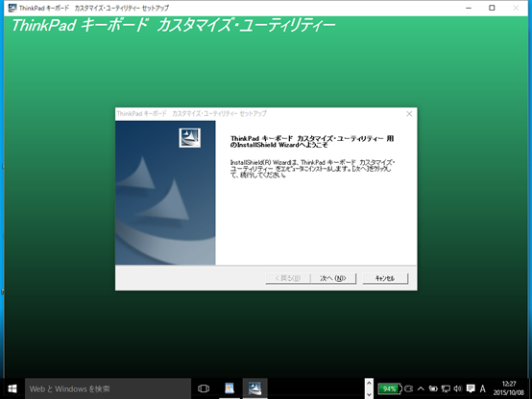Screen dimensions: 532x399
Task: Click the taskbar toolbar down arrow
Action: point(369,394)
